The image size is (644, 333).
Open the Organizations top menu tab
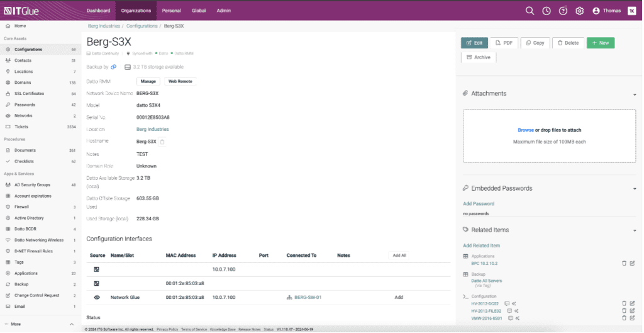pos(136,11)
